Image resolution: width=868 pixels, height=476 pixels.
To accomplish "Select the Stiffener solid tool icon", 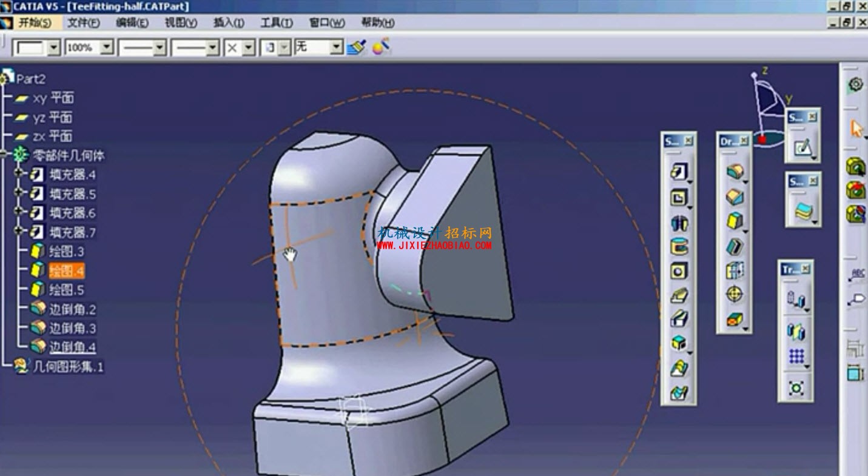I will click(x=679, y=343).
